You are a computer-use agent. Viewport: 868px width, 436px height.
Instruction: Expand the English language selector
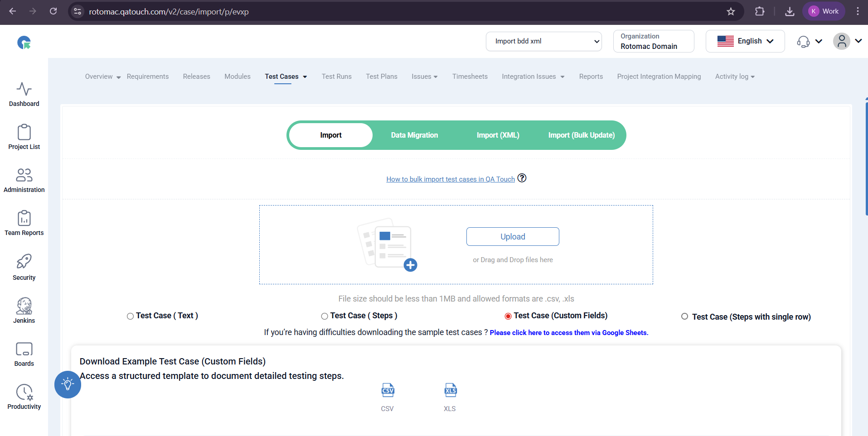click(x=745, y=41)
